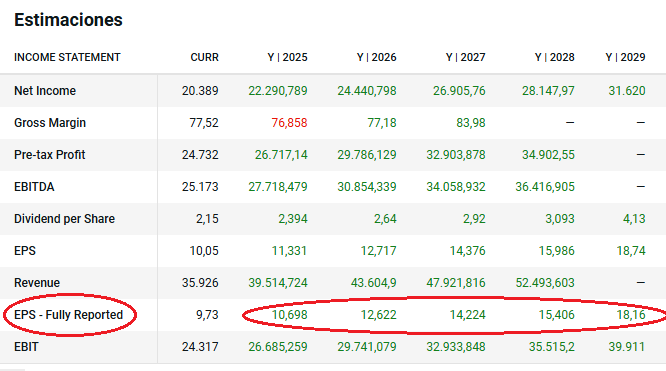The height and width of the screenshot is (371, 666).
Task: Select Net Income 2029 value 31.620
Action: [627, 91]
